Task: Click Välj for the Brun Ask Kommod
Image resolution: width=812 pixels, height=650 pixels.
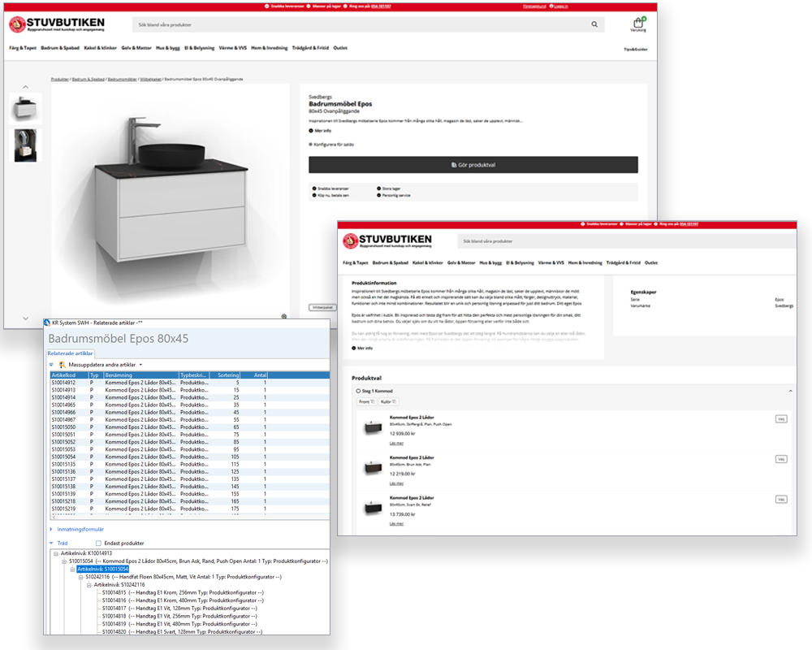Action: 781,459
